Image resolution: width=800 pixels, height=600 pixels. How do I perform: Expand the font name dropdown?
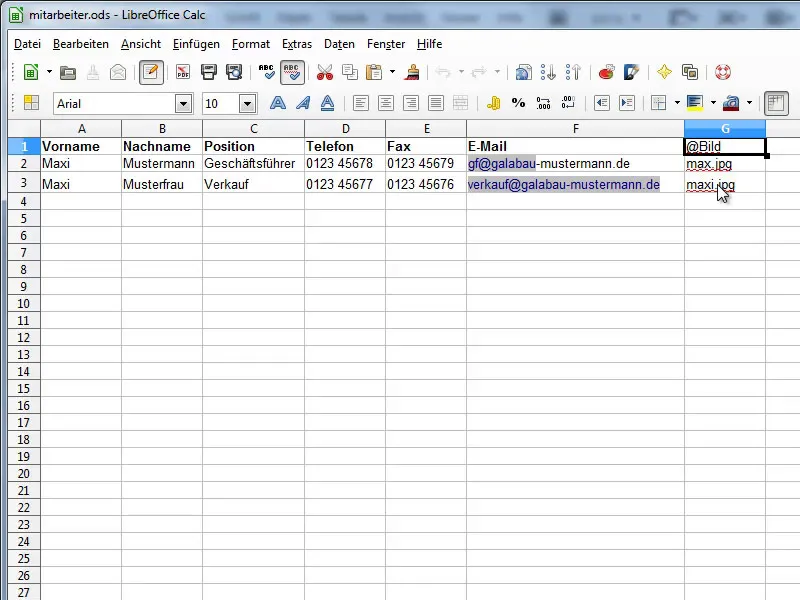tap(184, 104)
